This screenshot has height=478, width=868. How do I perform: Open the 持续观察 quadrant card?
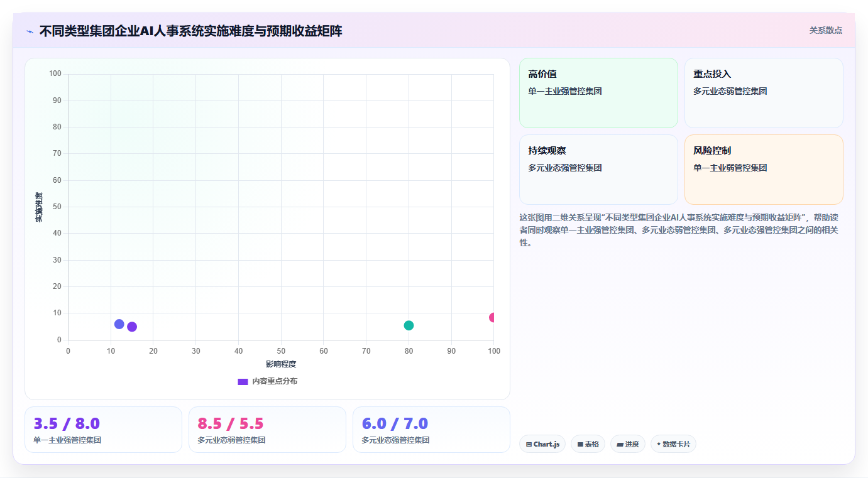(598, 170)
